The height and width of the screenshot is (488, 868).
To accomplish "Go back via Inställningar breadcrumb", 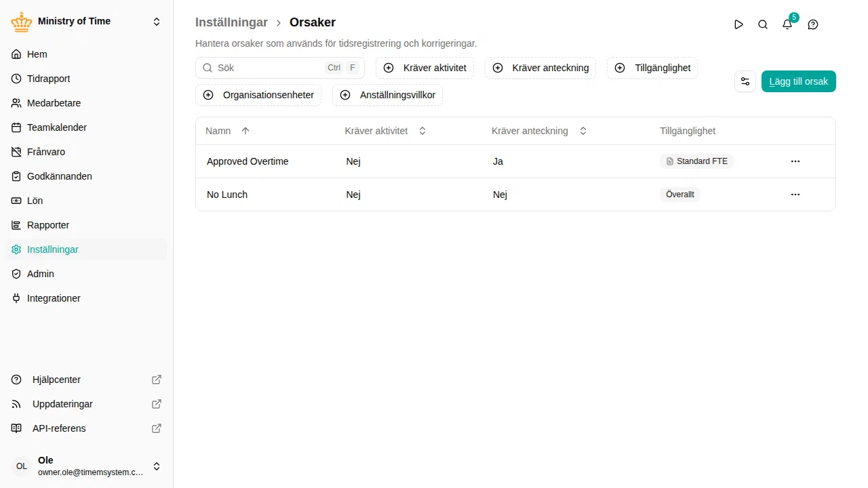I will pos(231,22).
